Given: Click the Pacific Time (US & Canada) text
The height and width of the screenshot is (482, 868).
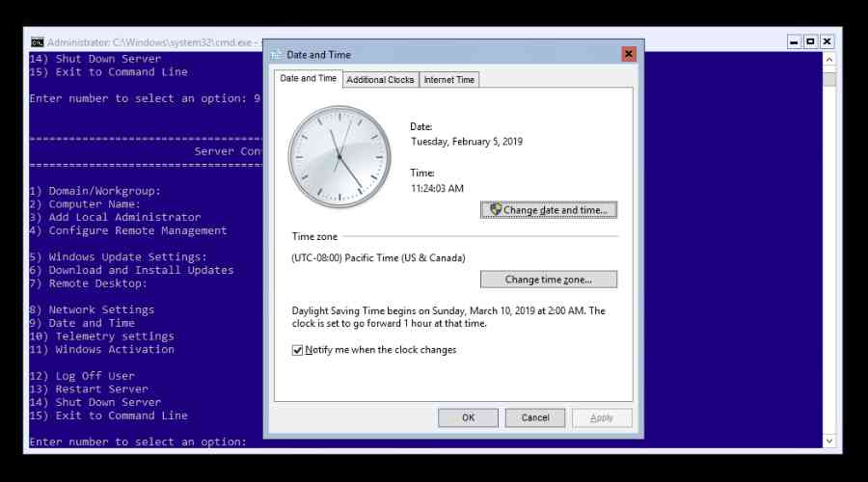Looking at the screenshot, I should click(x=378, y=258).
